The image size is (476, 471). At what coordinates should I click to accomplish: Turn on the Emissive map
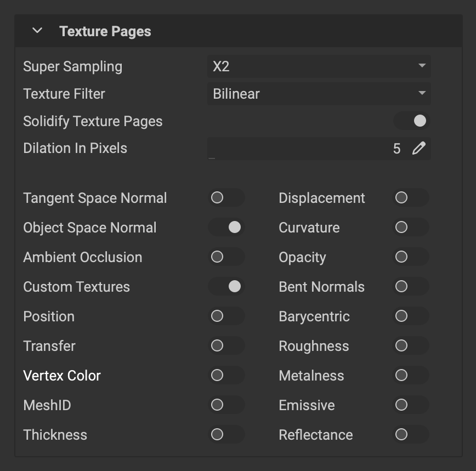tap(410, 405)
